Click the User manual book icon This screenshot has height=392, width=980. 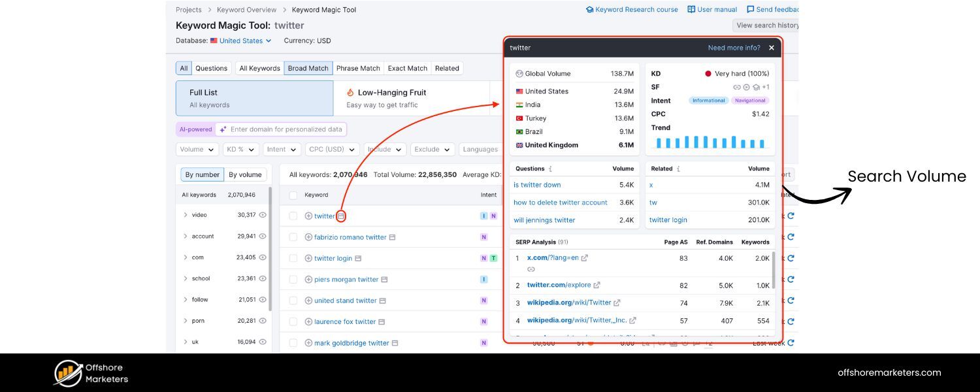691,9
